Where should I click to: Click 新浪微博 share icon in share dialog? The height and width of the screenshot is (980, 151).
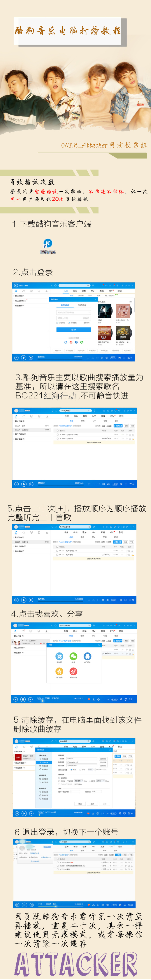tap(73, 672)
